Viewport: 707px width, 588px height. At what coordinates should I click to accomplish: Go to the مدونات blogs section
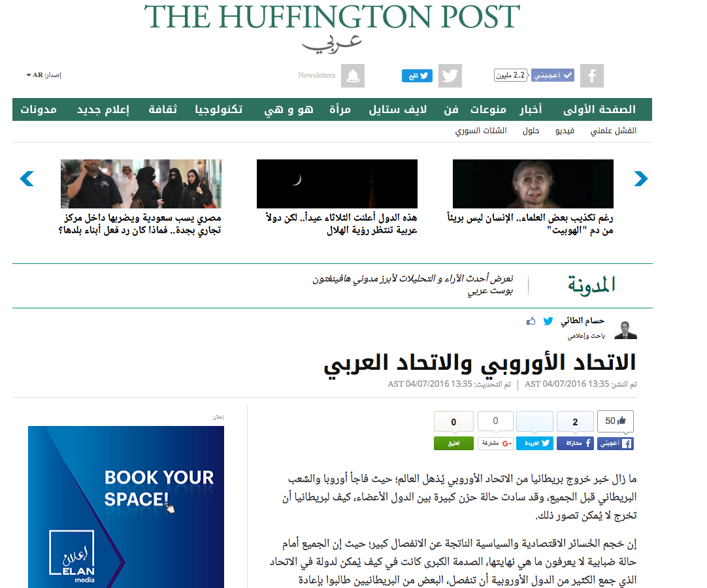coord(39,110)
